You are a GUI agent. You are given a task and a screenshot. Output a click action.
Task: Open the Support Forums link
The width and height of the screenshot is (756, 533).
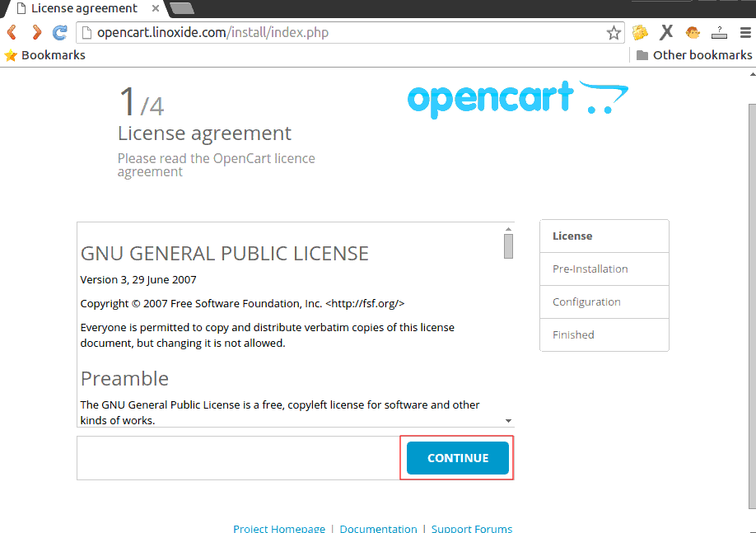pyautogui.click(x=472, y=528)
